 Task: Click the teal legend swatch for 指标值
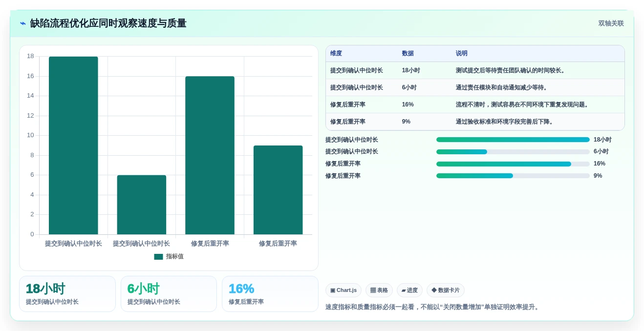point(158,257)
